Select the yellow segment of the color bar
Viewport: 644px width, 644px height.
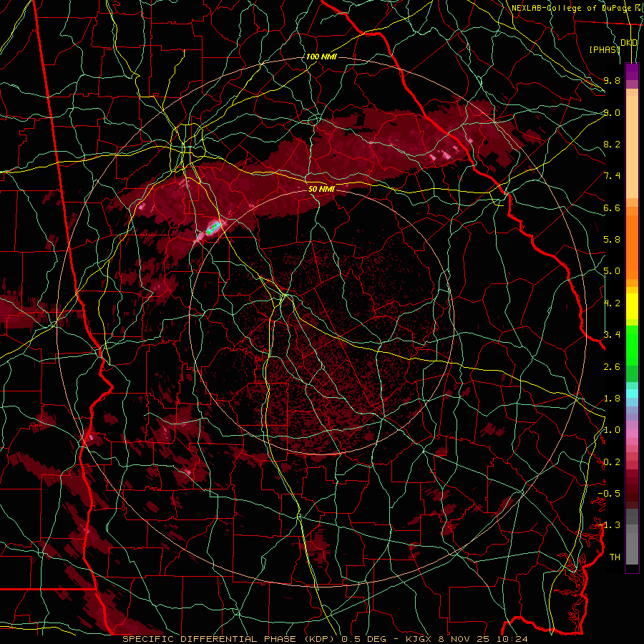632,306
